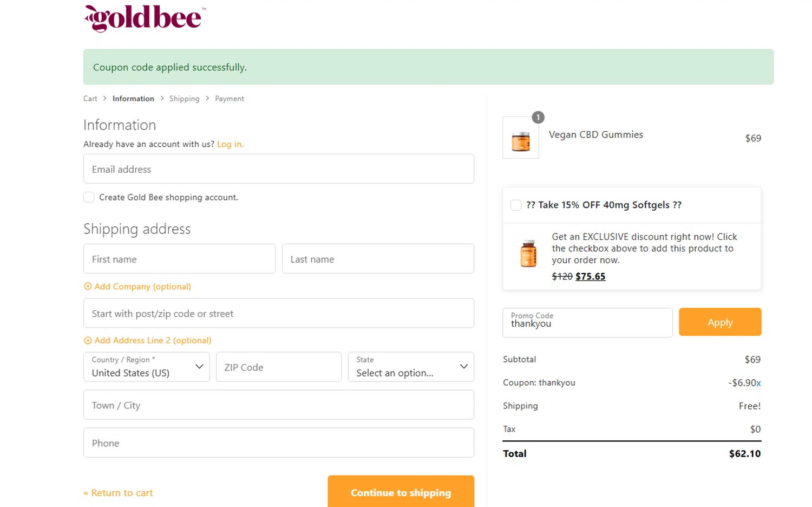
Task: Click the plus icon beside Add Company
Action: [88, 287]
